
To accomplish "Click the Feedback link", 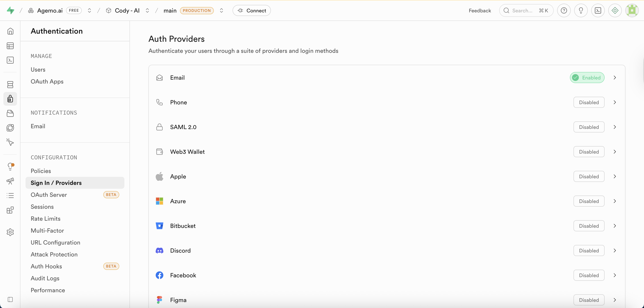I will click(x=480, y=10).
